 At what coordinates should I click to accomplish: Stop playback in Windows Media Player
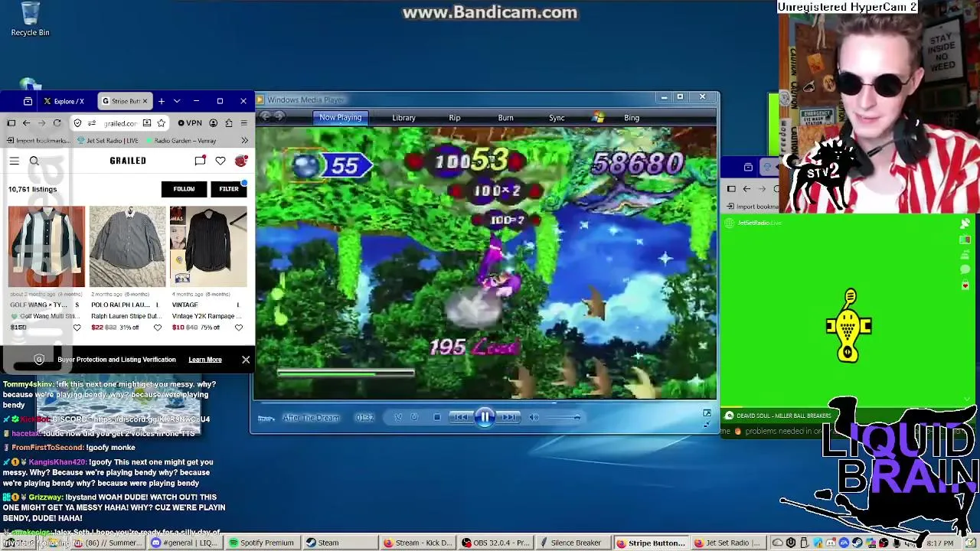pyautogui.click(x=436, y=417)
